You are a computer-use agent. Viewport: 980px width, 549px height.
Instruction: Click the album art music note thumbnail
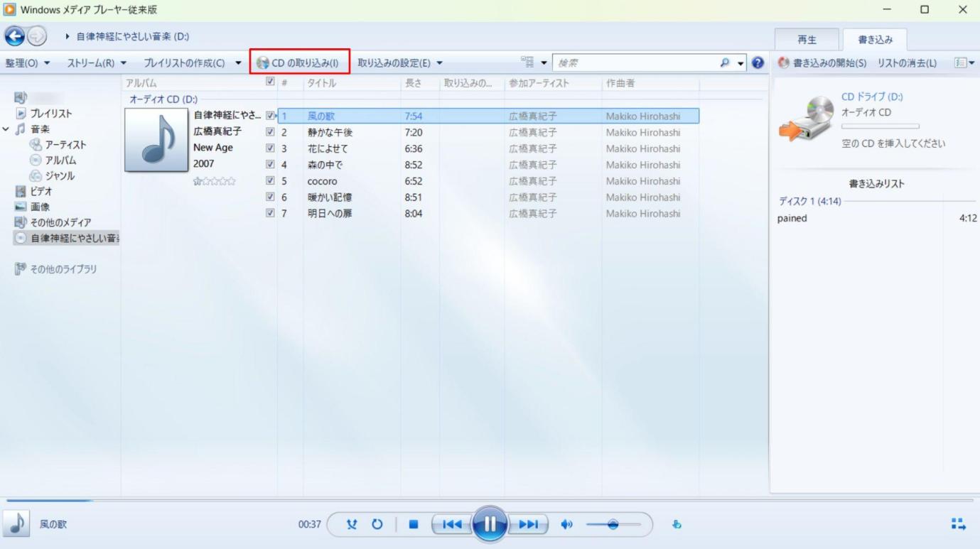click(156, 140)
